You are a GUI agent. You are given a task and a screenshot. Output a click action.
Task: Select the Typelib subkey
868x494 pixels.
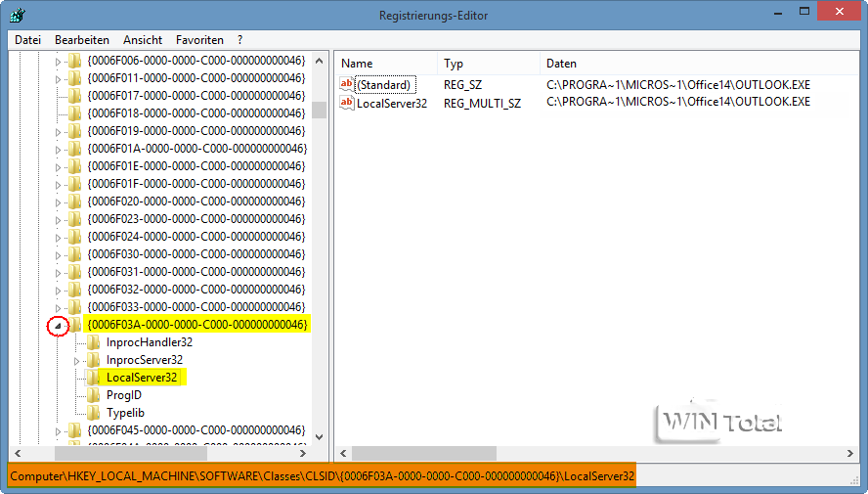(x=126, y=413)
